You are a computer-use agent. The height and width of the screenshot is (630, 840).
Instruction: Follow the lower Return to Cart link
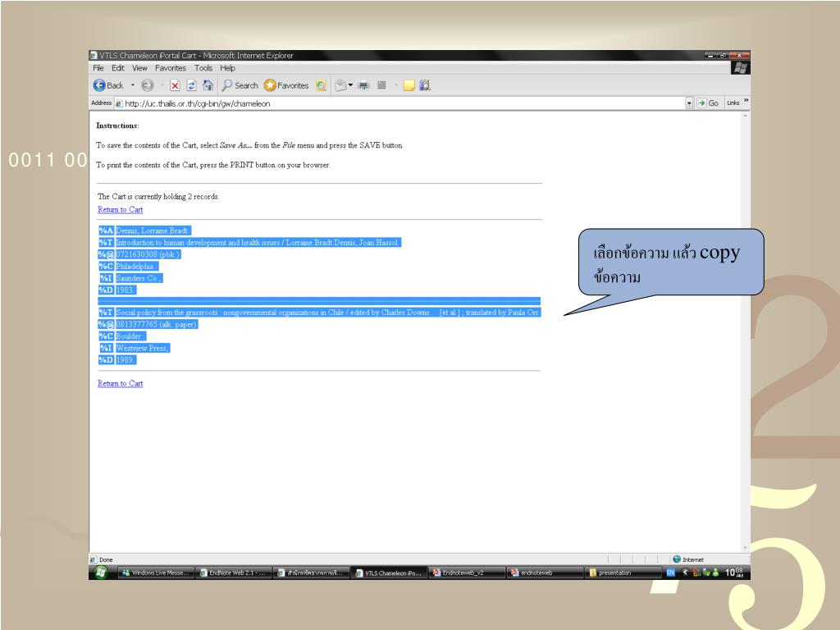click(x=120, y=384)
